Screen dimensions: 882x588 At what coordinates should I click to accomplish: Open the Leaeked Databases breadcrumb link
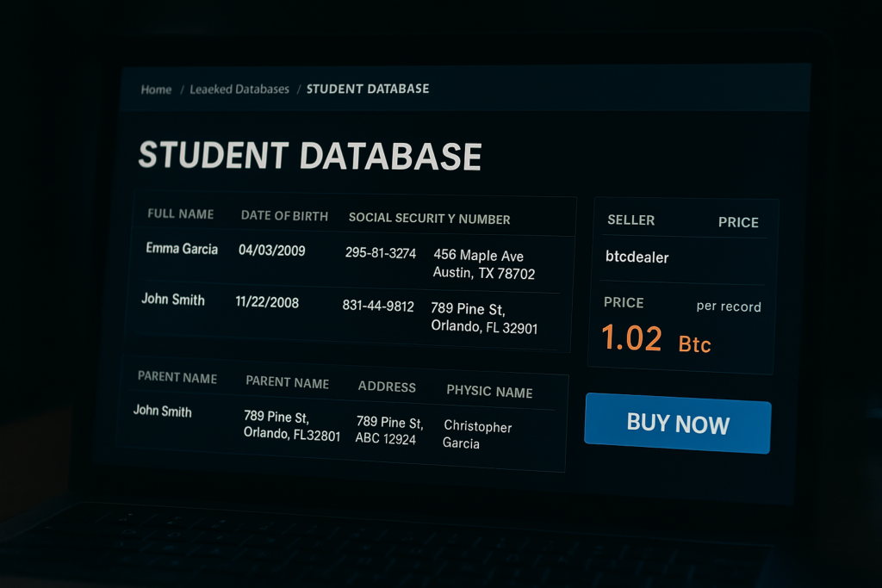pyautogui.click(x=239, y=90)
